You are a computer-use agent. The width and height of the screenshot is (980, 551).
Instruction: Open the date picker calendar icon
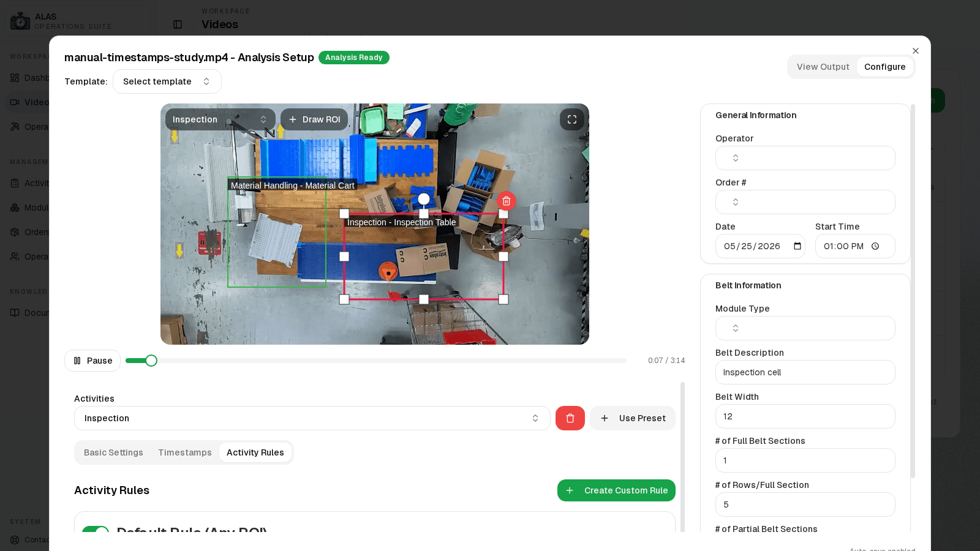click(x=797, y=246)
